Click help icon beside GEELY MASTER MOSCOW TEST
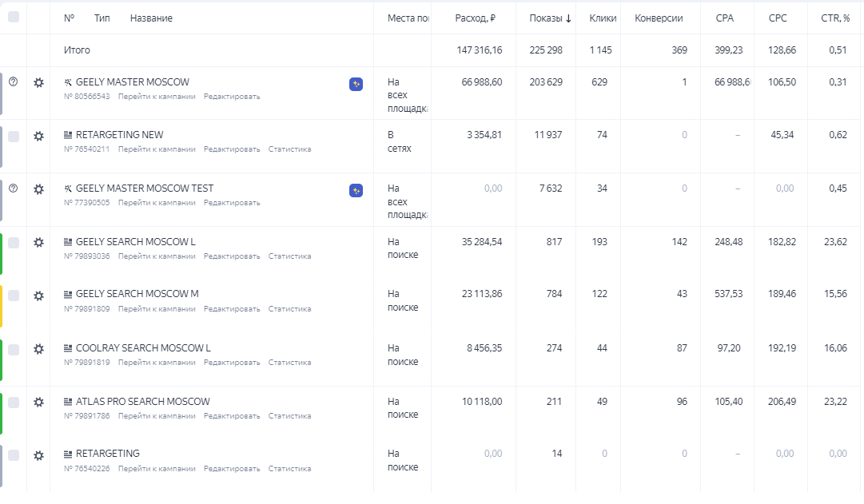Screen dimensions: 864x504 (x=13, y=189)
